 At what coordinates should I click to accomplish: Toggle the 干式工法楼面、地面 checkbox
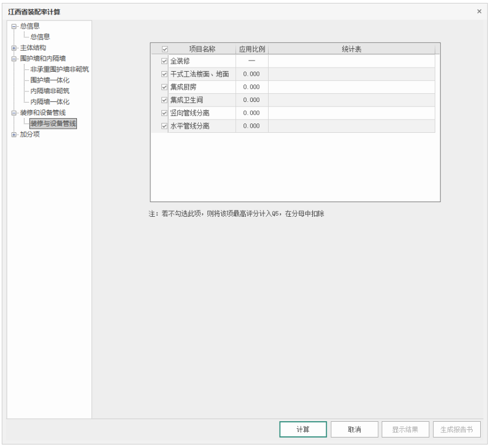[x=164, y=74]
